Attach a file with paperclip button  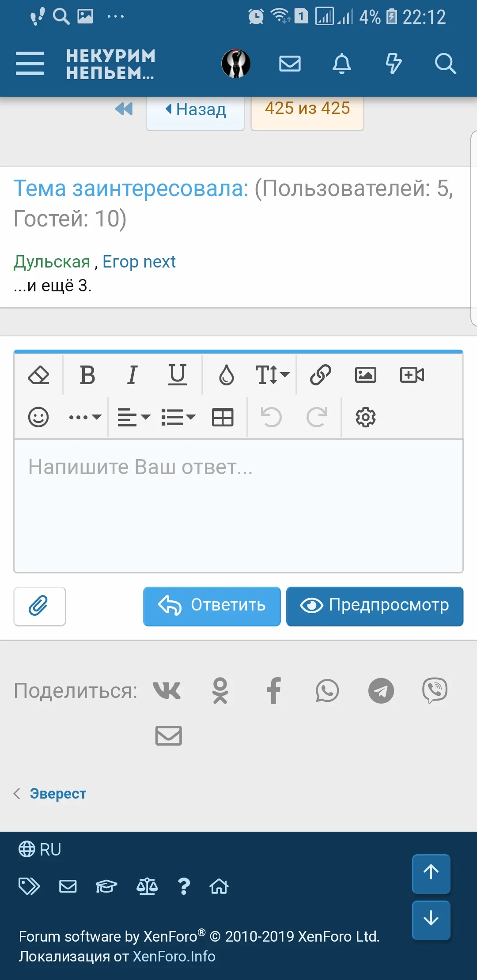tap(40, 606)
